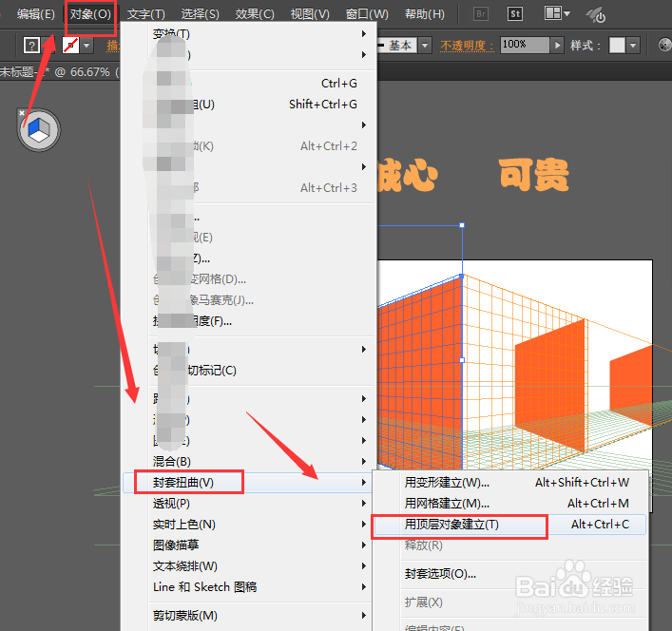Open the 对象(O) menu
672x631 pixels.
tap(90, 14)
